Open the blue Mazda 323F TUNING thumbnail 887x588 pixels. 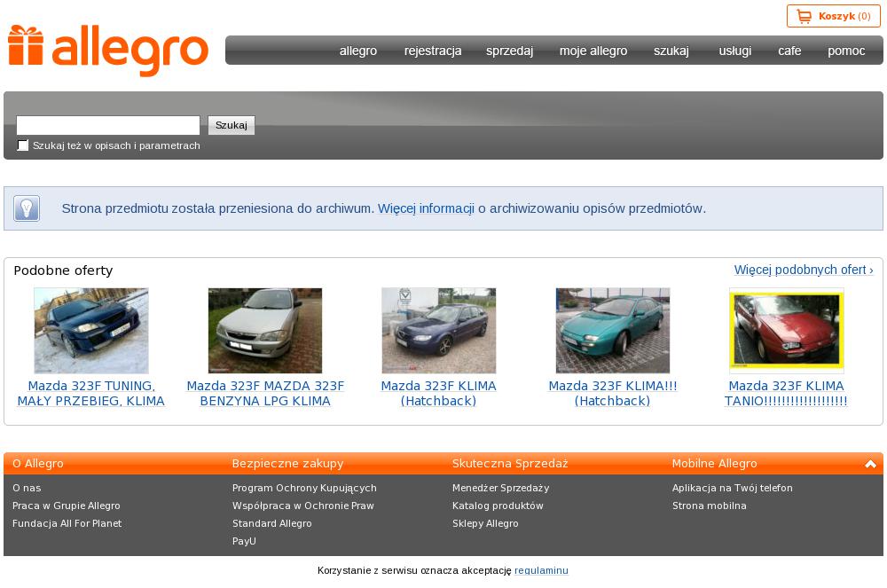click(x=91, y=331)
